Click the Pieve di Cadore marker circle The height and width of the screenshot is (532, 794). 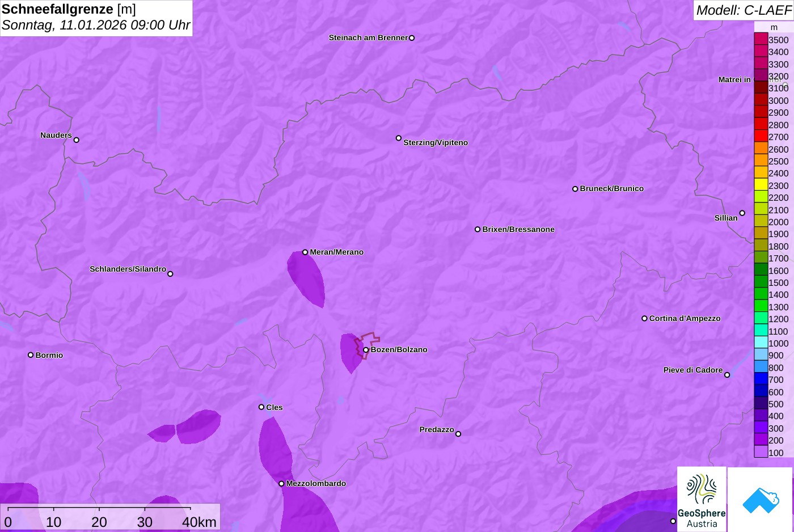point(727,375)
